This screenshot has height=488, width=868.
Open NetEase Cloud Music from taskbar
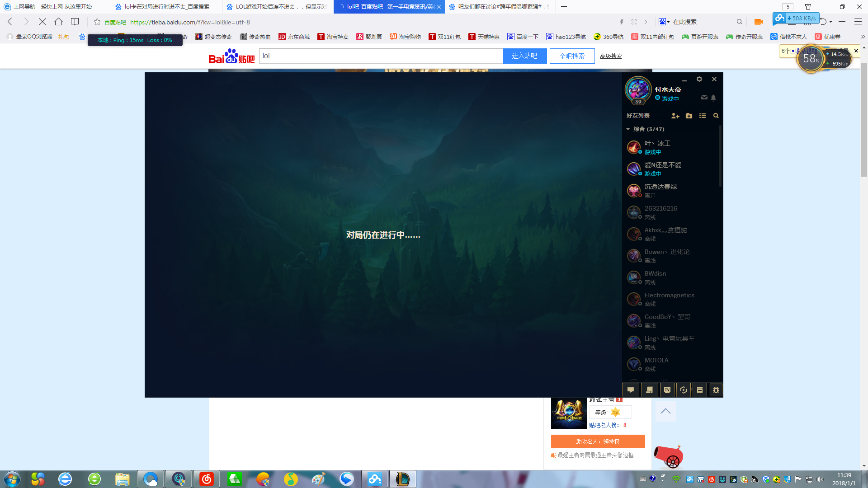(207, 479)
